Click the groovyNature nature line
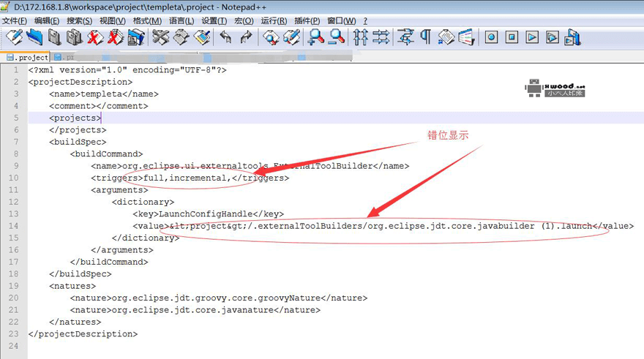This screenshot has height=359, width=644. 219,298
